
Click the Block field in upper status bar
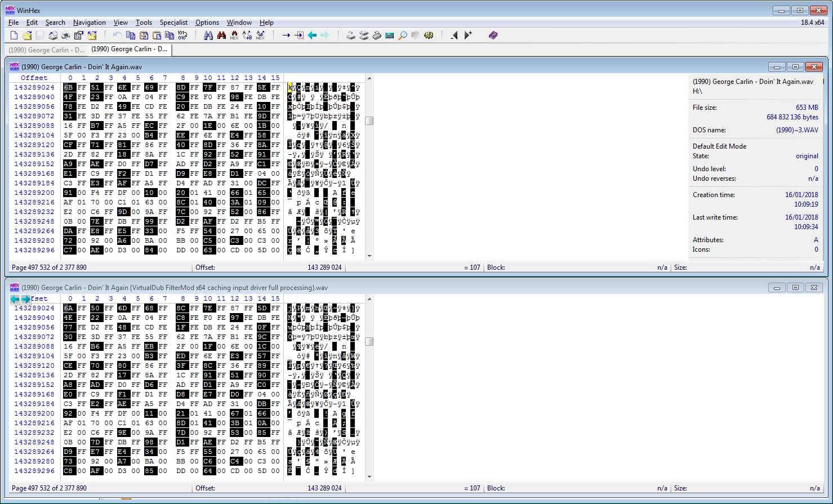click(577, 267)
